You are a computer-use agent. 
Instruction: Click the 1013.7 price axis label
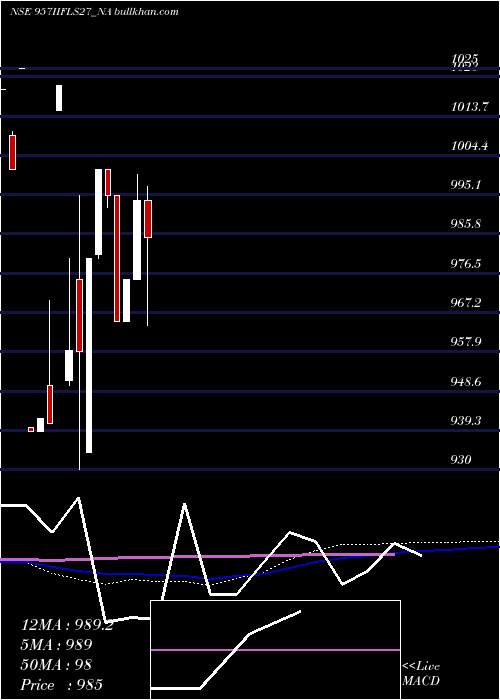[x=470, y=107]
